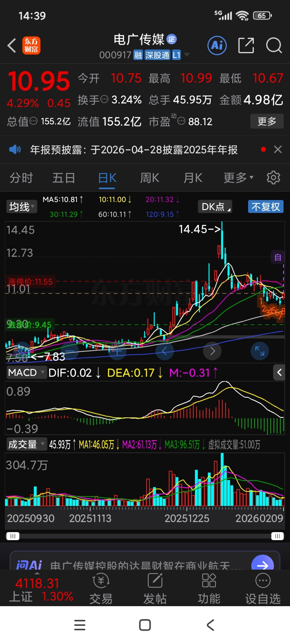This screenshot has height=644, width=290.
Task: Open the 交易 trade tab
Action: coord(101,589)
